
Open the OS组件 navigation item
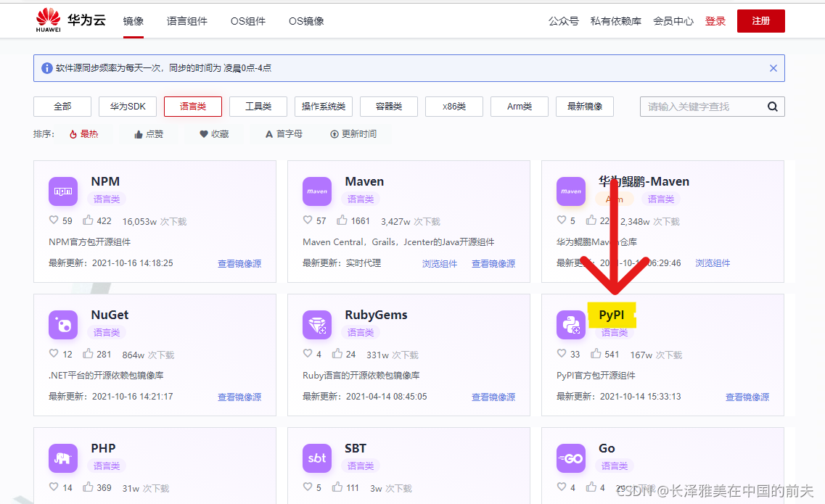point(248,21)
